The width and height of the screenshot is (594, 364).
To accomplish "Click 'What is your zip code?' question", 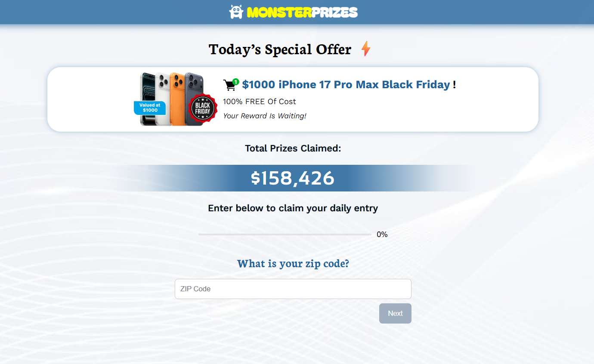I will click(293, 263).
